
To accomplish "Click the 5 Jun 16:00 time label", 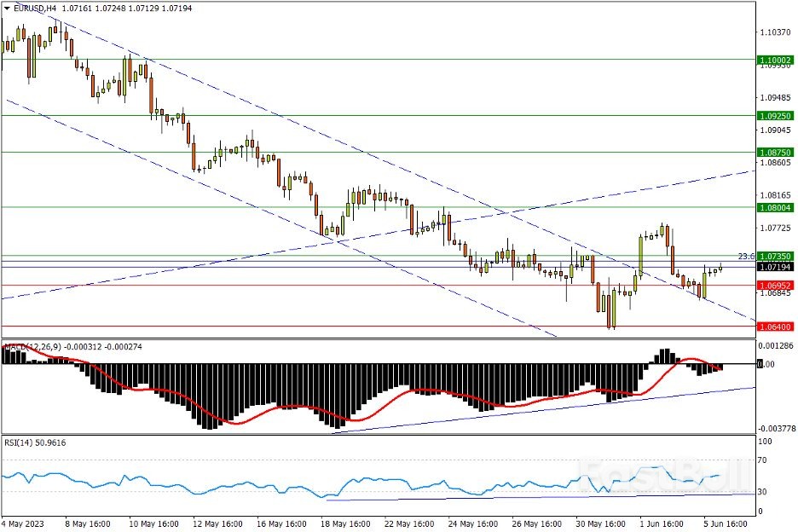I will [726, 523].
